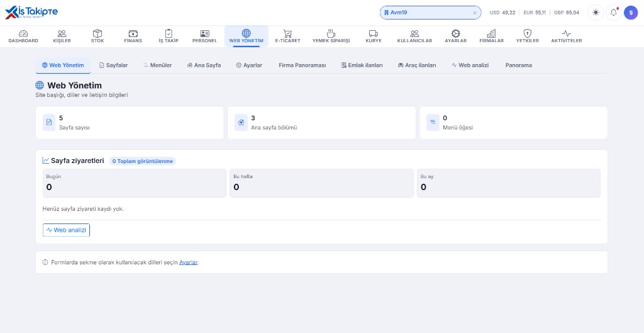Clear the Avm19 company selection
Screen dimensions: 644x333
click(475, 13)
